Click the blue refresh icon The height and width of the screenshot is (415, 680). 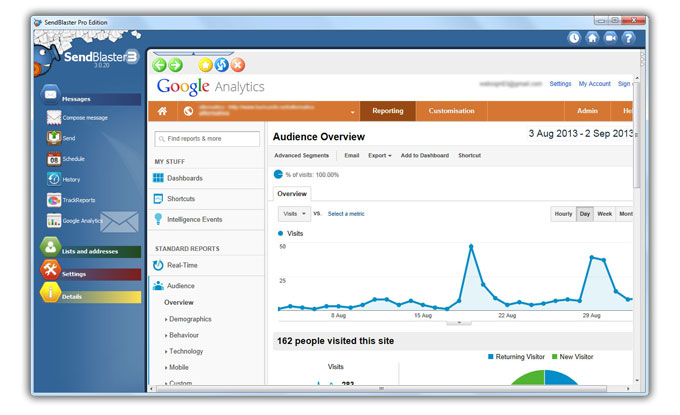pos(222,65)
